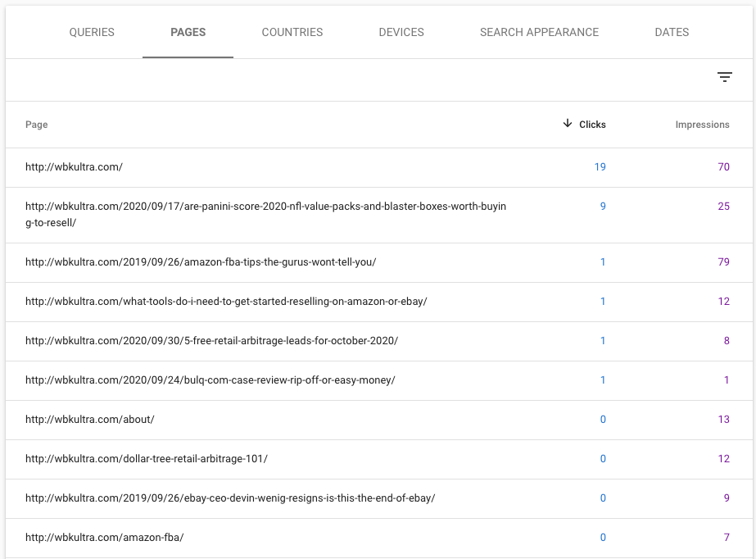
Task: Open the table filter rows icon
Action: click(x=724, y=77)
